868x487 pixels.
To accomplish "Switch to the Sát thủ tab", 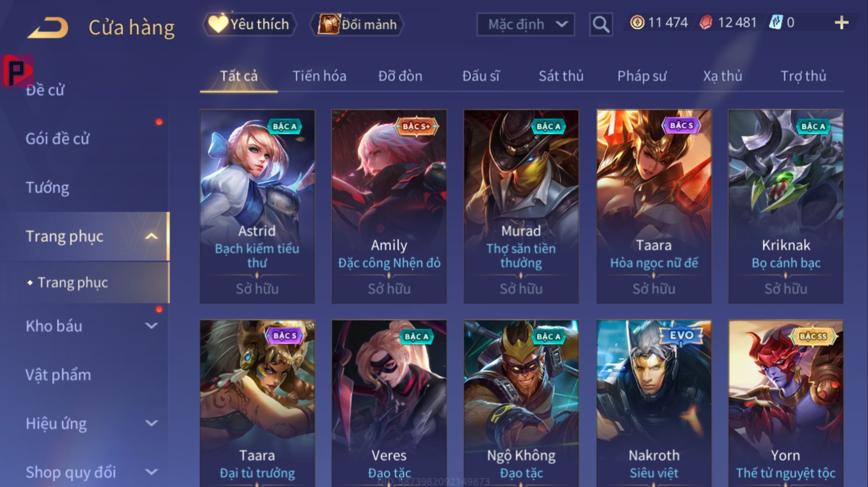I will point(561,76).
